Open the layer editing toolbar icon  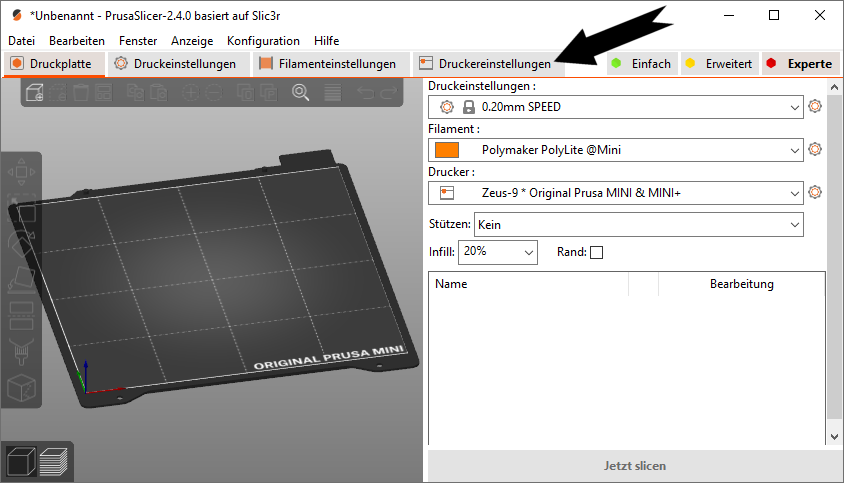pyautogui.click(x=333, y=93)
